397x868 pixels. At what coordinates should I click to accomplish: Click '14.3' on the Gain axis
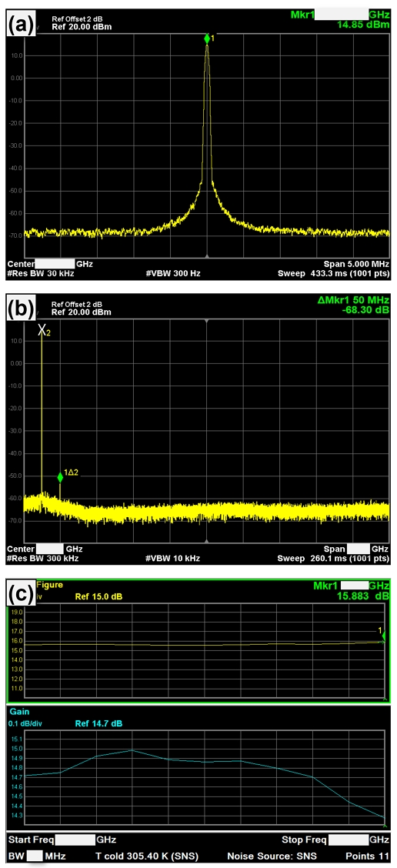pos(17,816)
